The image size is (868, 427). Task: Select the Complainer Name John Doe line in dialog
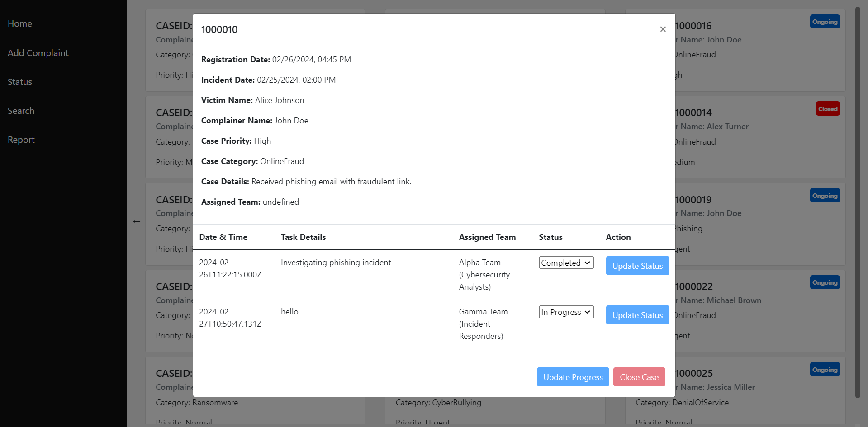[x=255, y=120]
